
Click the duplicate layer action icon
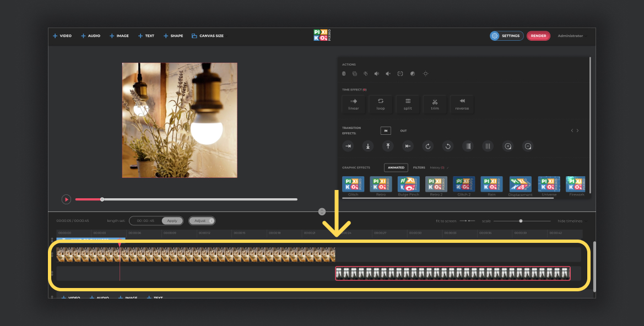pyautogui.click(x=366, y=74)
